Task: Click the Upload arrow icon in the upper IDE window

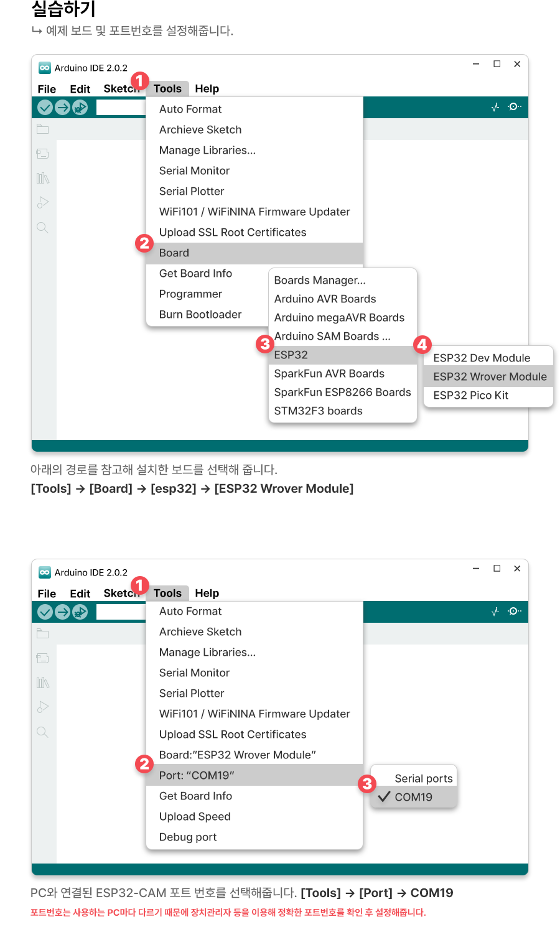Action: pyautogui.click(x=62, y=108)
